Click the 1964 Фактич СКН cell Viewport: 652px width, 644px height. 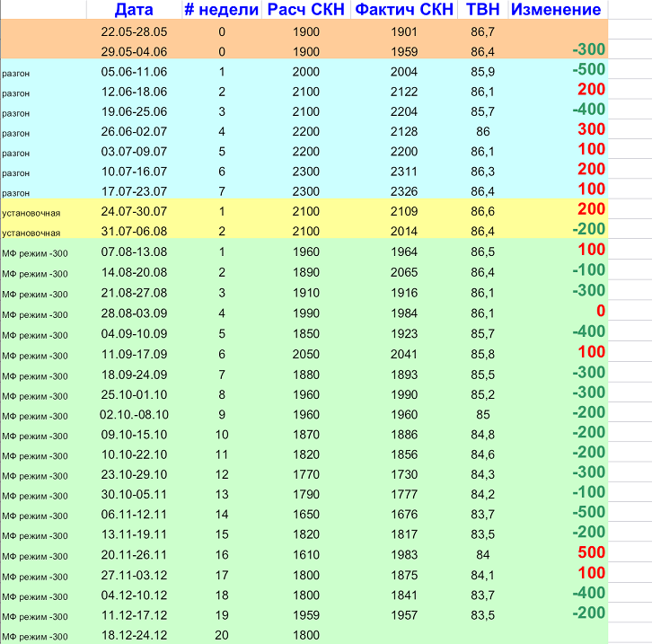(404, 252)
